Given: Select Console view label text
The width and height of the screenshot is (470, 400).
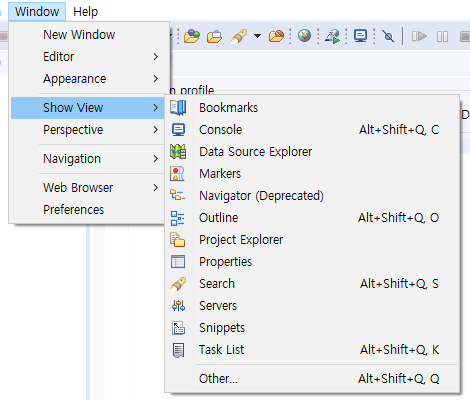Looking at the screenshot, I should [x=221, y=130].
